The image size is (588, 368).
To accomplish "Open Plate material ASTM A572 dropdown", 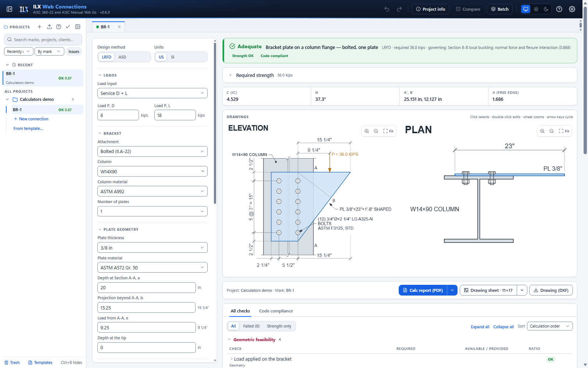I will [x=153, y=268].
